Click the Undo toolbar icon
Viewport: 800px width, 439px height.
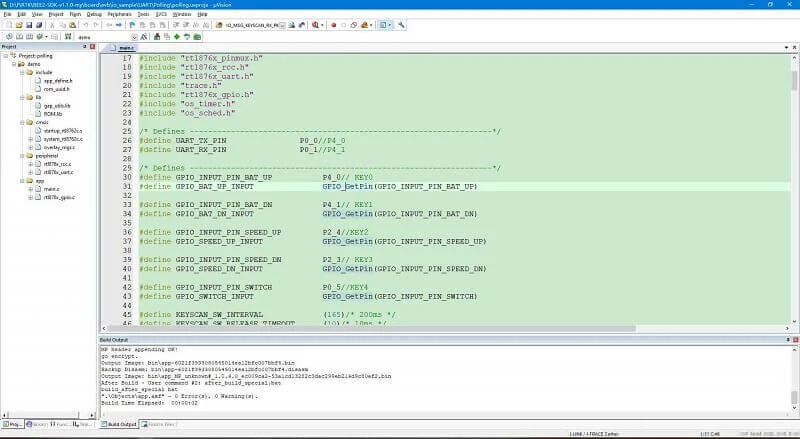[x=85, y=25]
